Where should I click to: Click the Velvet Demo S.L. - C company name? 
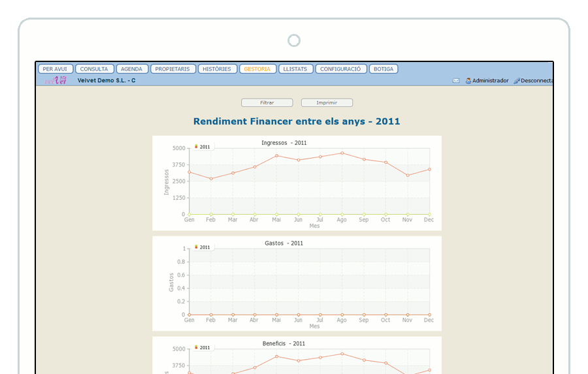point(106,80)
